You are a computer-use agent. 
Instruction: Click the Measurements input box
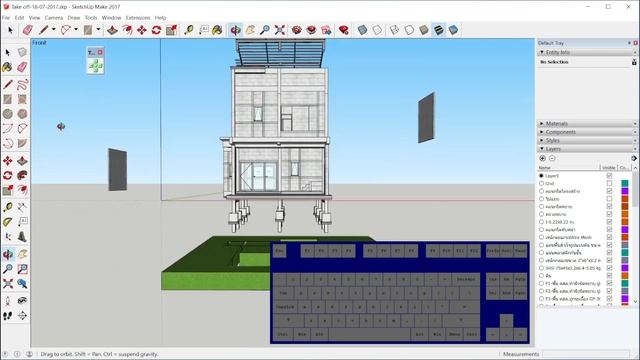[586, 354]
